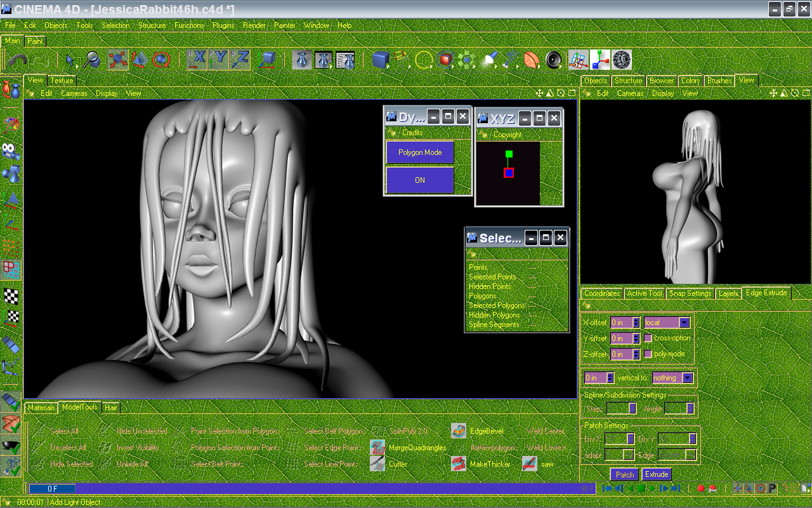Switch to the Brushes tab
Screen dimensions: 812x508
(x=719, y=81)
